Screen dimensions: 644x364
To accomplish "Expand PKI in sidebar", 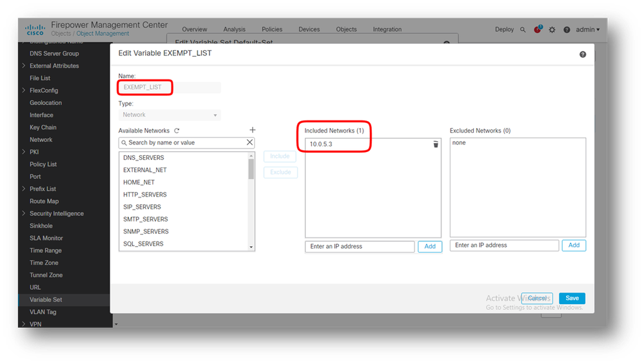I will point(23,152).
